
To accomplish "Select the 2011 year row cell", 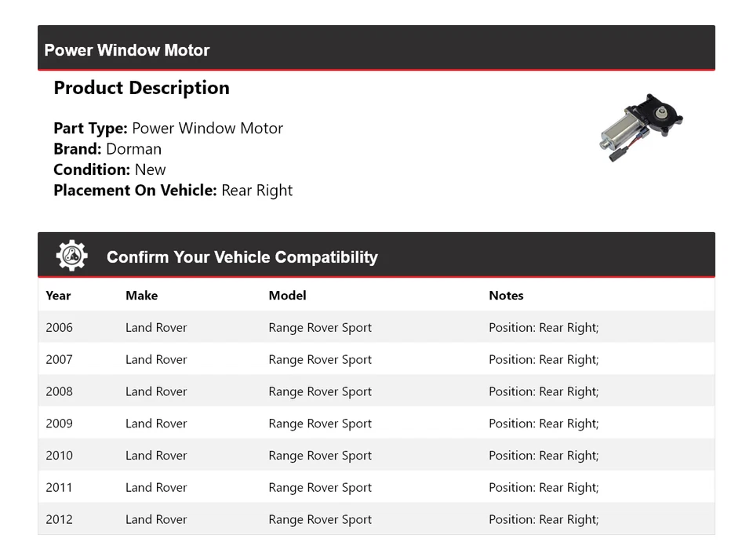I will click(59, 488).
